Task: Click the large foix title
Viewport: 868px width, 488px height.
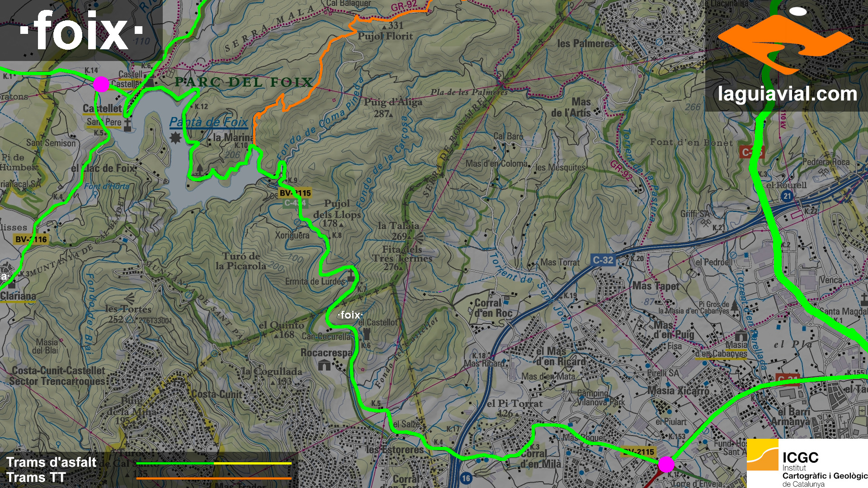Action: tap(81, 30)
